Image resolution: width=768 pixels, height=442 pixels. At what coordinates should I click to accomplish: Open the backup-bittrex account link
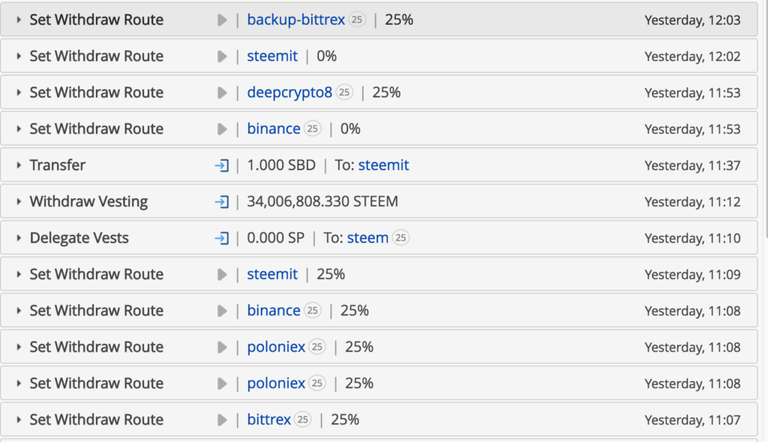pyautogui.click(x=296, y=20)
